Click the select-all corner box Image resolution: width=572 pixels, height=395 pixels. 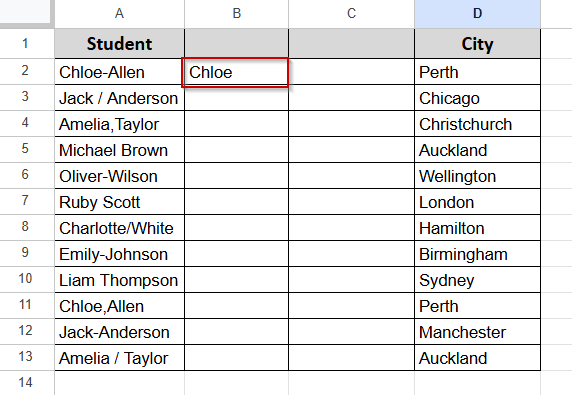tap(26, 13)
